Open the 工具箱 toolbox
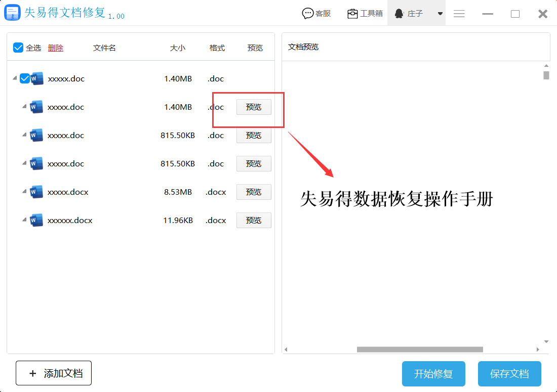The width and height of the screenshot is (557, 392). (x=365, y=14)
